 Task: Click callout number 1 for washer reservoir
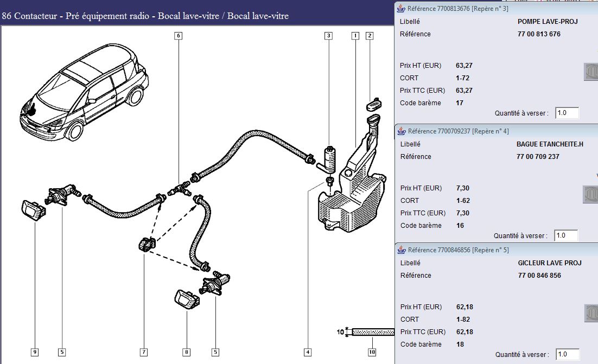355,36
